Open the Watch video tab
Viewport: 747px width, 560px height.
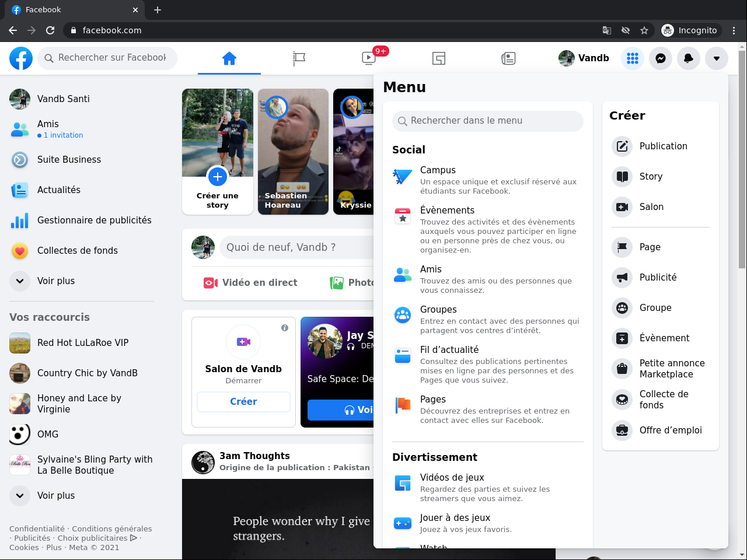click(369, 58)
